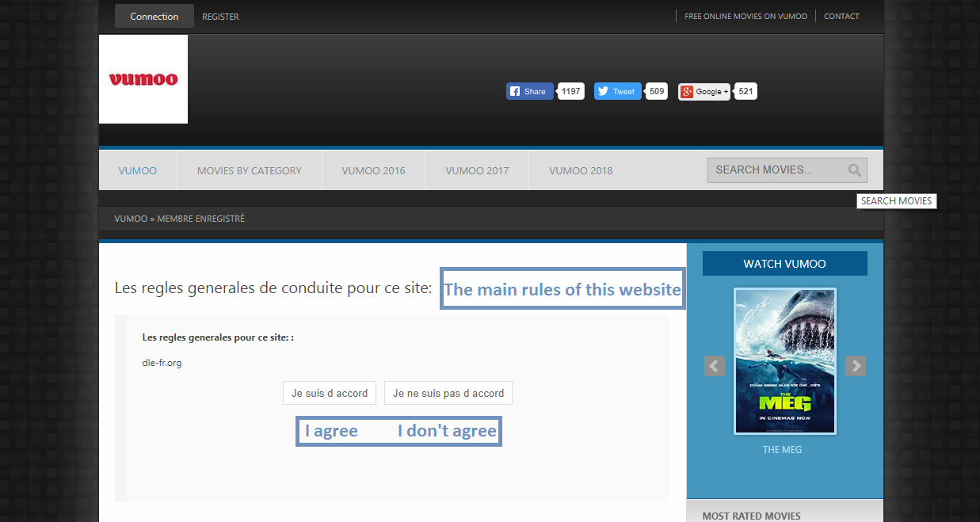980x522 pixels.
Task: Click the MEMBRE ENREGISTRÉ breadcrumb text
Action: tap(201, 219)
